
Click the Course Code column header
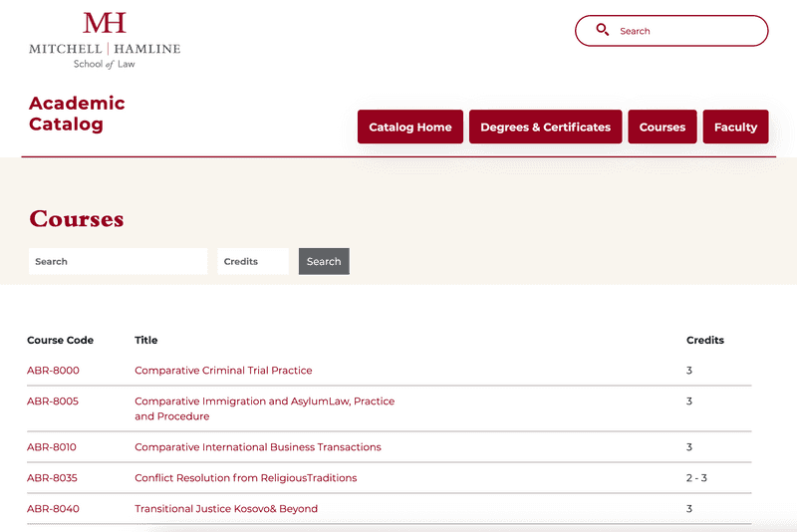click(60, 340)
